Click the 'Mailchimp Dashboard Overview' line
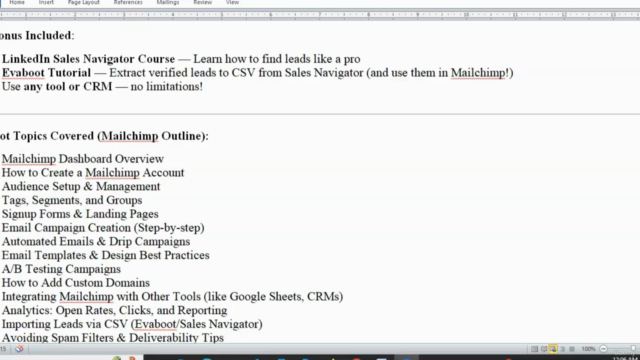The height and width of the screenshot is (360, 640). pos(83,159)
